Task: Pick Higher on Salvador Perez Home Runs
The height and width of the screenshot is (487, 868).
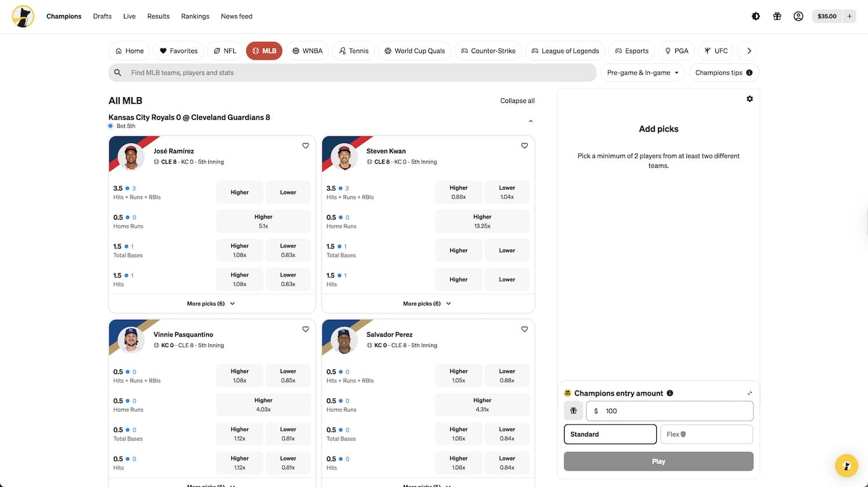Action: (482, 405)
